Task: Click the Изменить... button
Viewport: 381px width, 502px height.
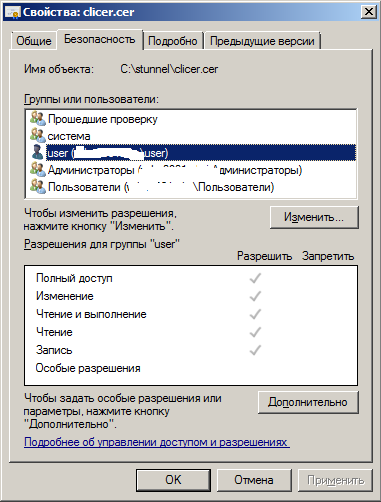Action: coord(314,217)
